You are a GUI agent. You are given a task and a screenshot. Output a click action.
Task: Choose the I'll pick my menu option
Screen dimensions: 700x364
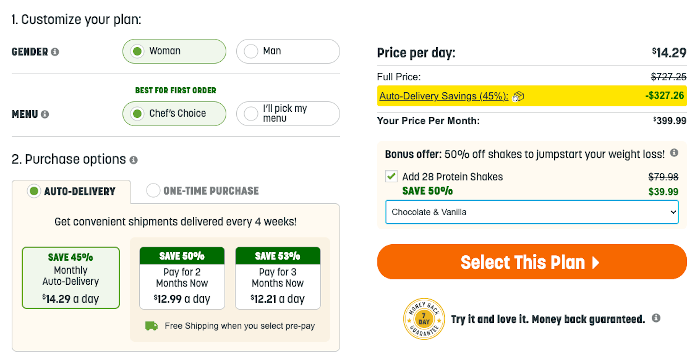[288, 113]
